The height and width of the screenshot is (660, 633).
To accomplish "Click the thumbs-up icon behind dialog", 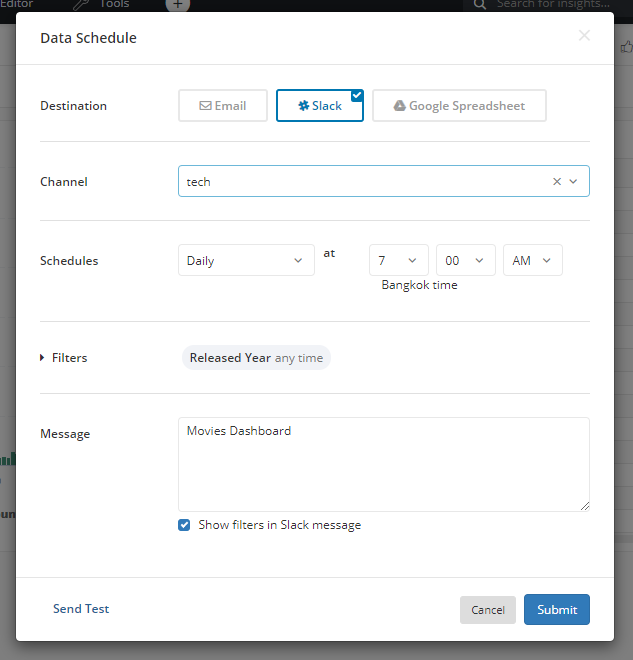I will click(x=627, y=47).
